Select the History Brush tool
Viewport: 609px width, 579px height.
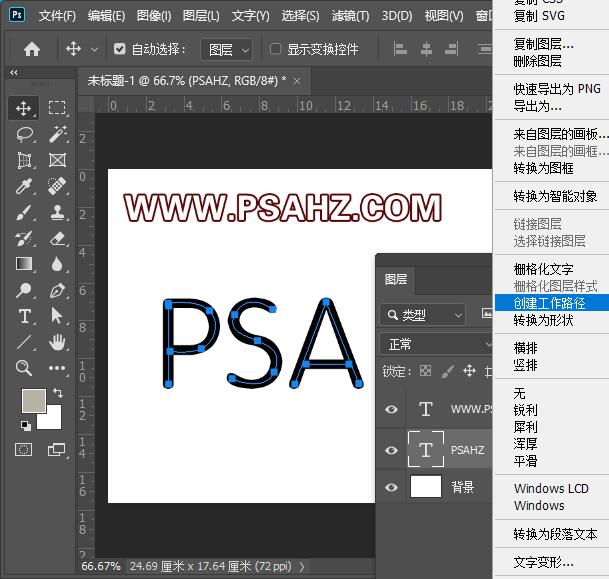click(x=24, y=238)
